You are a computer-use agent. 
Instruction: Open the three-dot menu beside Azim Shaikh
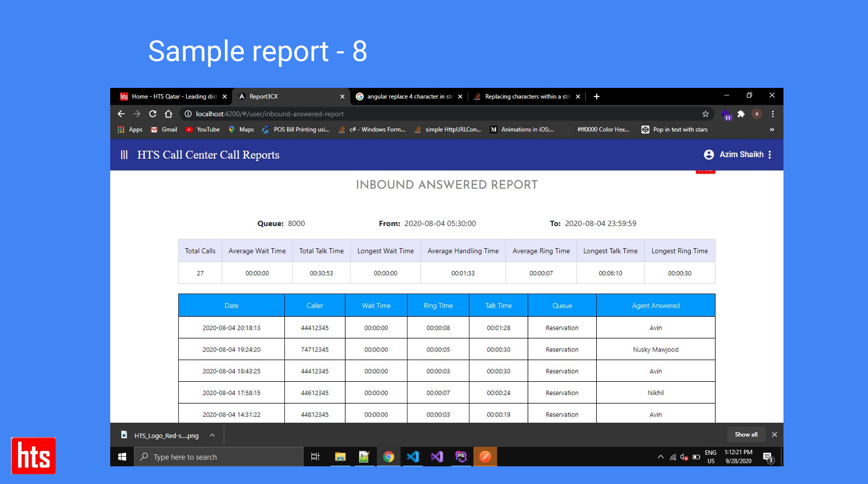[770, 155]
